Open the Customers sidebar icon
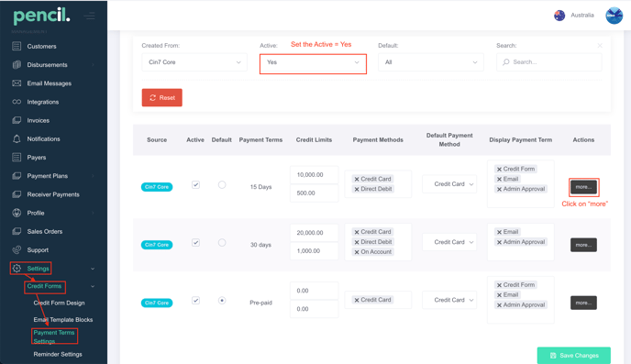The width and height of the screenshot is (631, 364). pyautogui.click(x=17, y=46)
